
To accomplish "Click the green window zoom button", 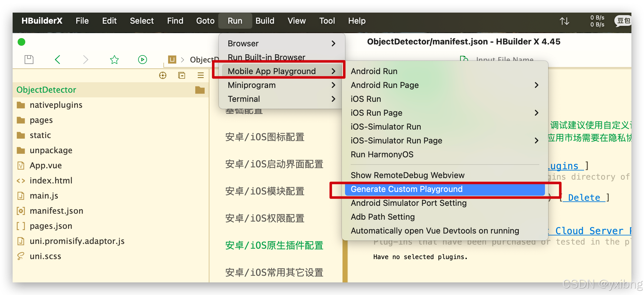I will pyautogui.click(x=21, y=42).
